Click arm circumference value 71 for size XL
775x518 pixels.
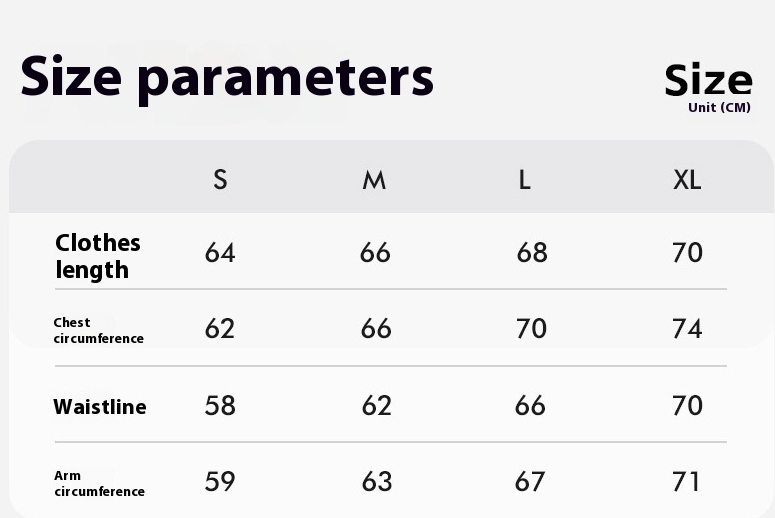click(687, 482)
